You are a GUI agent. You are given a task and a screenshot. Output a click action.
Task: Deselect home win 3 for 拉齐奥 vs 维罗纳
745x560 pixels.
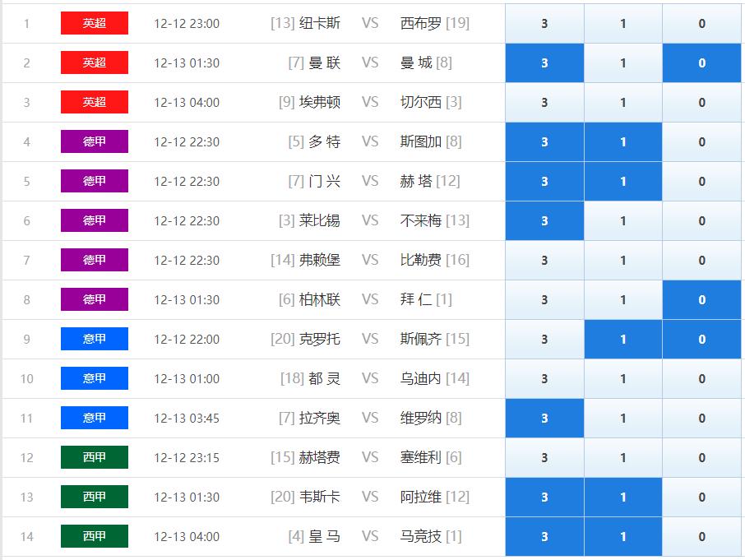tap(544, 418)
